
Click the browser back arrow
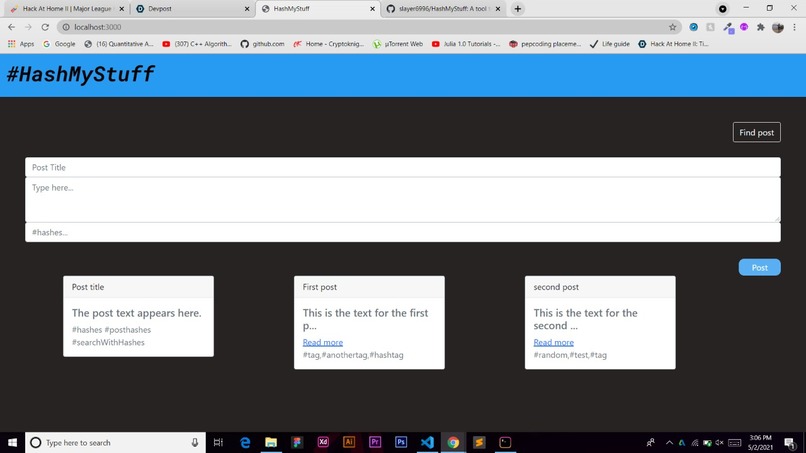11,27
